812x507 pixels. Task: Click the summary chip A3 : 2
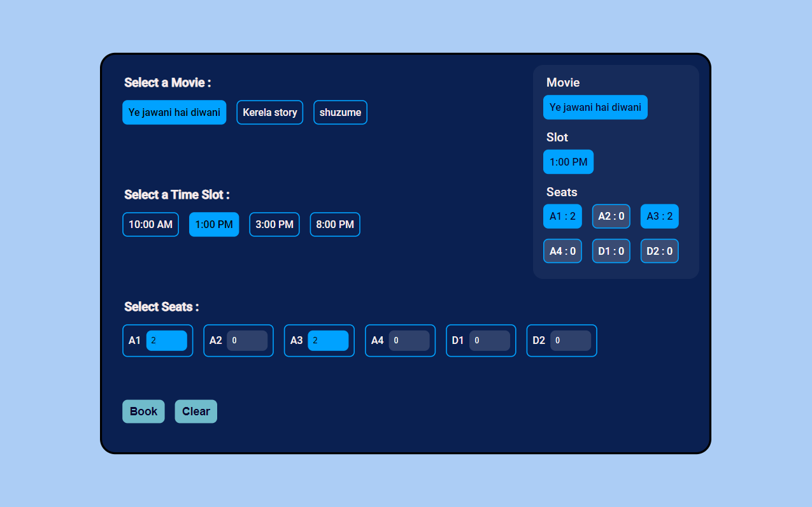pos(660,217)
